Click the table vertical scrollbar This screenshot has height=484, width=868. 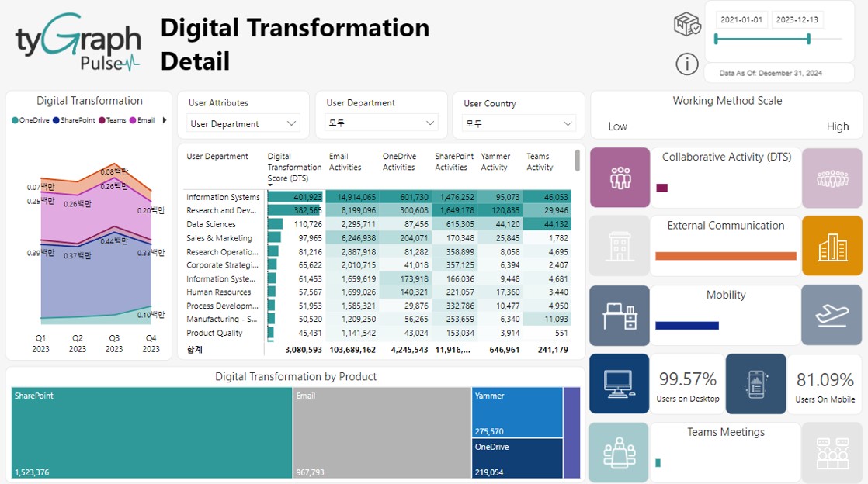[578, 161]
